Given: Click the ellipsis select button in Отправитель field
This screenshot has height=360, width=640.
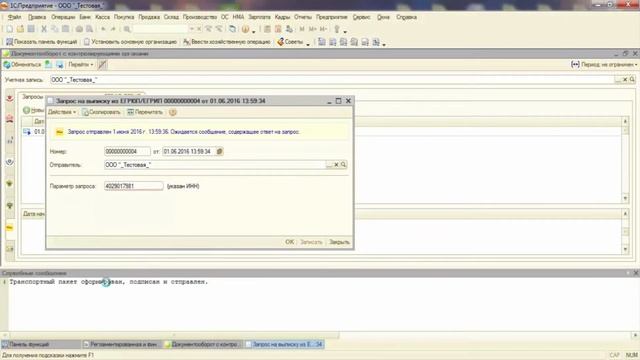Looking at the screenshot, I should click(x=329, y=164).
